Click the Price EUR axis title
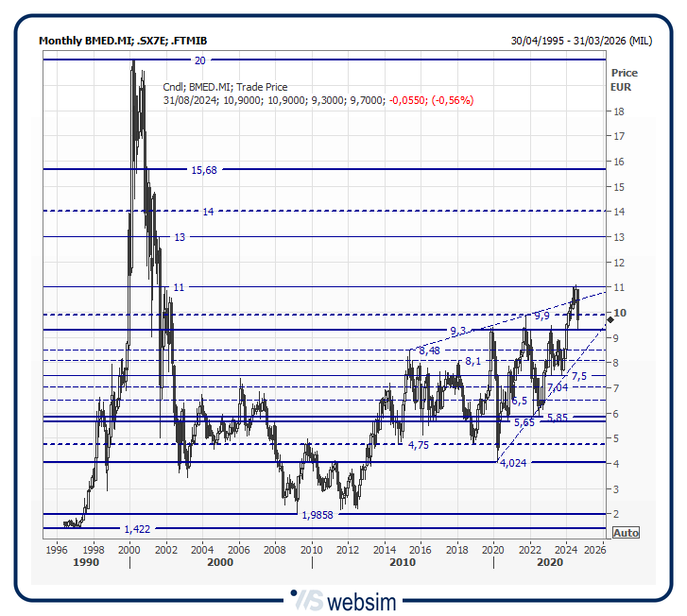 click(624, 79)
